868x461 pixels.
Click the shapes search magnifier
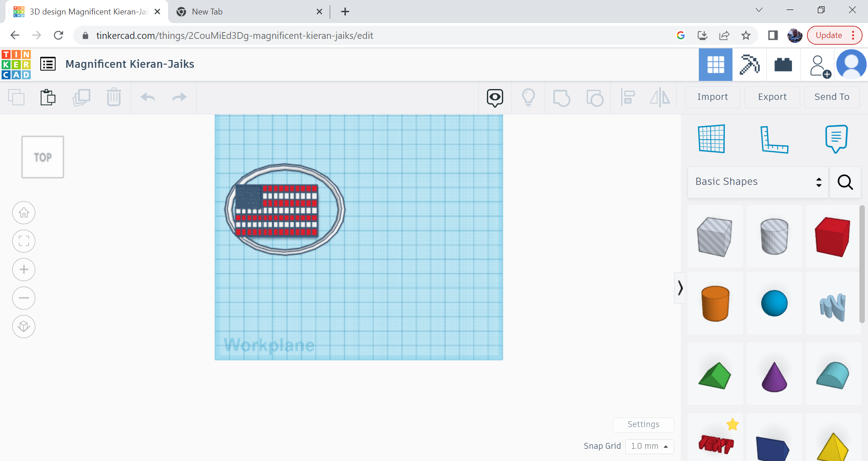845,182
